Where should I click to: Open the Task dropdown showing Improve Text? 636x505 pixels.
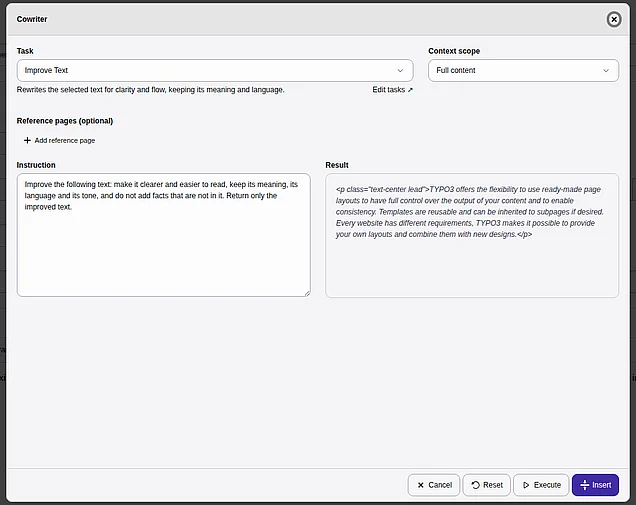pyautogui.click(x=215, y=70)
